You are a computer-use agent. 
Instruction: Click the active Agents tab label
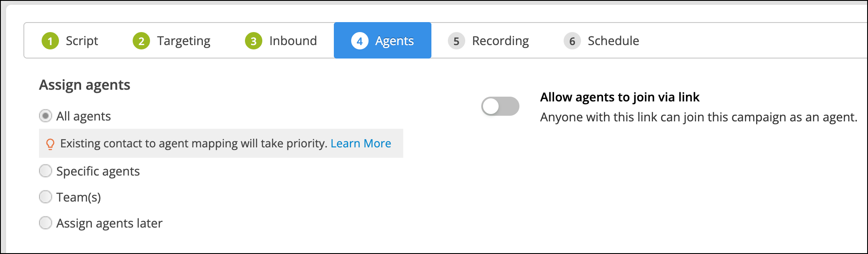[395, 41]
